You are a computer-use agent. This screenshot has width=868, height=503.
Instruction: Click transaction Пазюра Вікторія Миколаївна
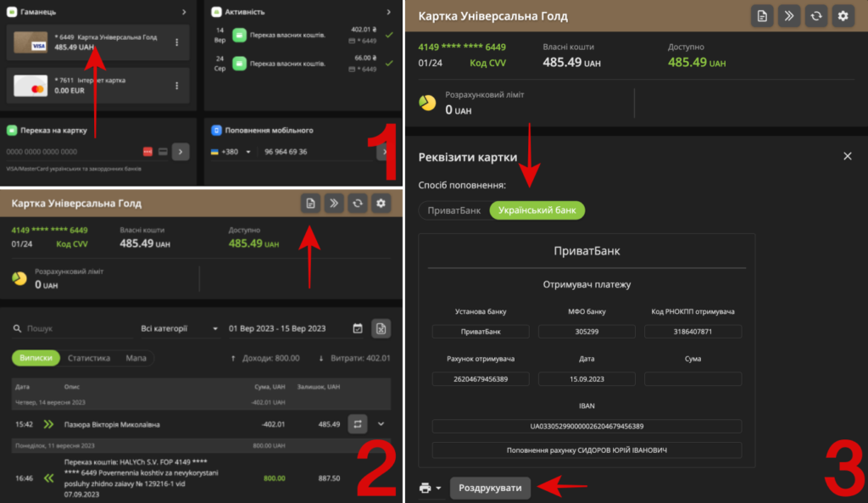[112, 424]
